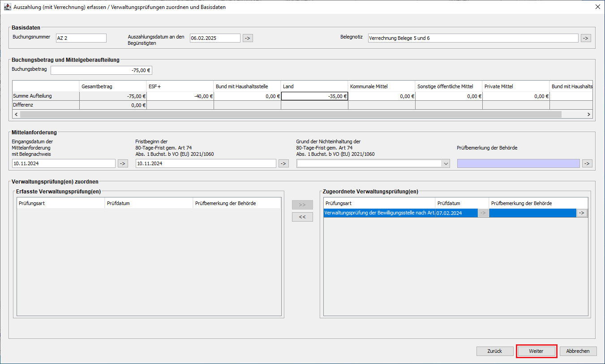Remove assigned Verwaltungsprüfung with << button
Screen dimensions: 605x364
tap(302, 217)
